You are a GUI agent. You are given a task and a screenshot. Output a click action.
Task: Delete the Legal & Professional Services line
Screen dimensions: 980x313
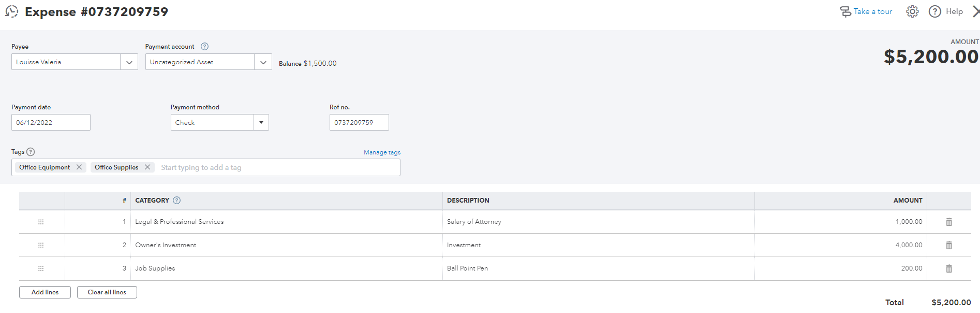point(949,222)
